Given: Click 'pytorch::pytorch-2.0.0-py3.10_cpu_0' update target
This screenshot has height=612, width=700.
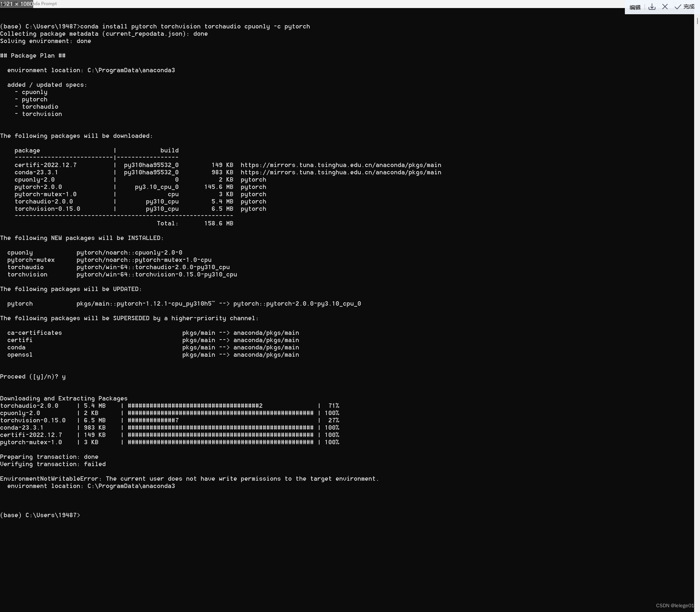Looking at the screenshot, I should [297, 303].
